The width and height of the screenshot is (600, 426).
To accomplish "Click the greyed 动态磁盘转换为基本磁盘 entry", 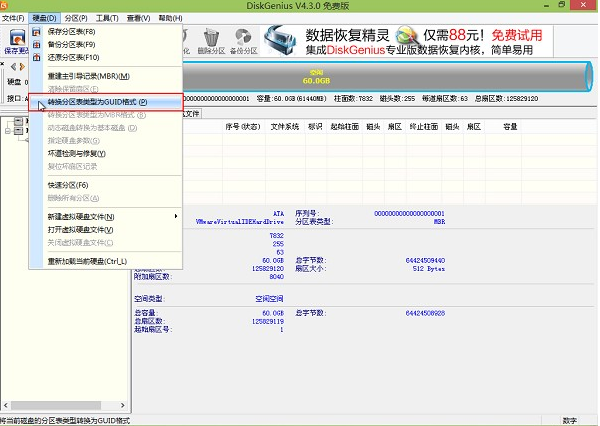I will click(106, 128).
